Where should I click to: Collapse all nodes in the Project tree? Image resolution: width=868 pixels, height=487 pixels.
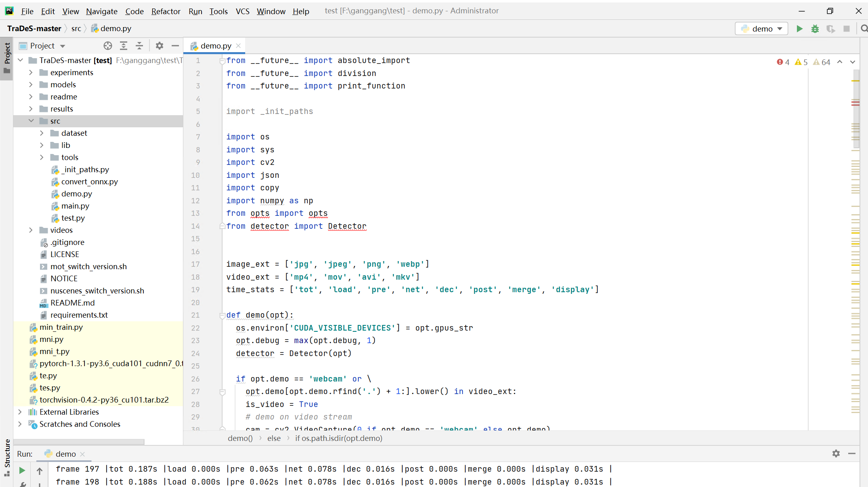click(x=139, y=46)
